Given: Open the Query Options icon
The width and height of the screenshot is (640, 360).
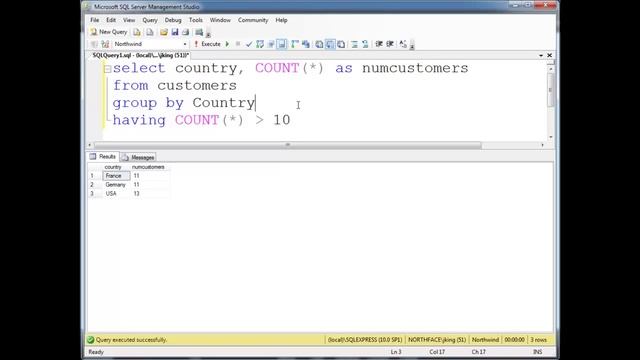Looking at the screenshot, I should click(271, 44).
